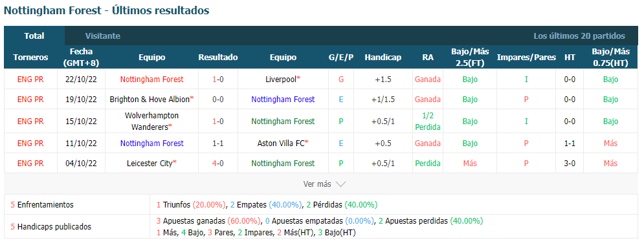Open Wolverhampton Wanderers team link
644x245 pixels.
[151, 121]
